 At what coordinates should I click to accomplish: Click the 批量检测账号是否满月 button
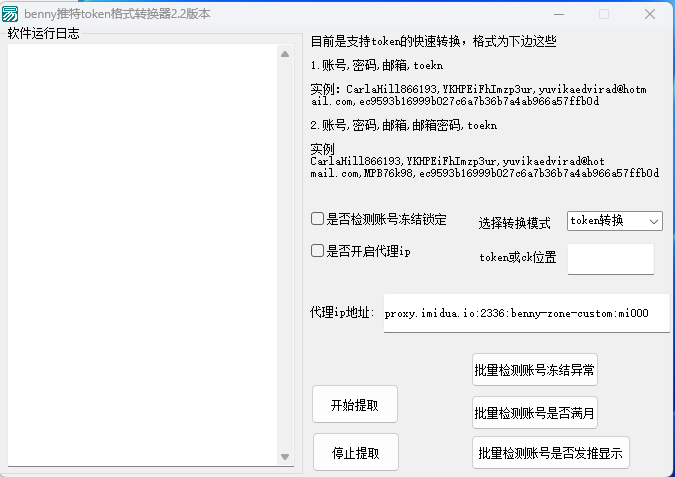(x=535, y=412)
